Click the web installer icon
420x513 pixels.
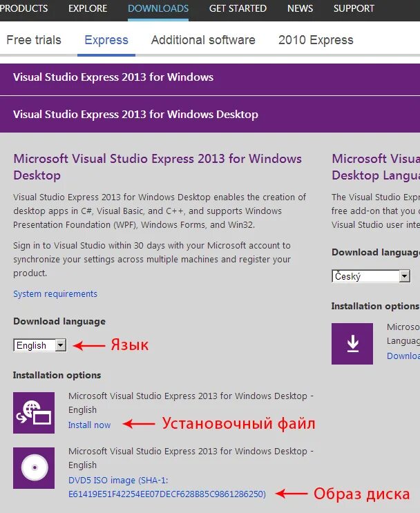pos(34,413)
